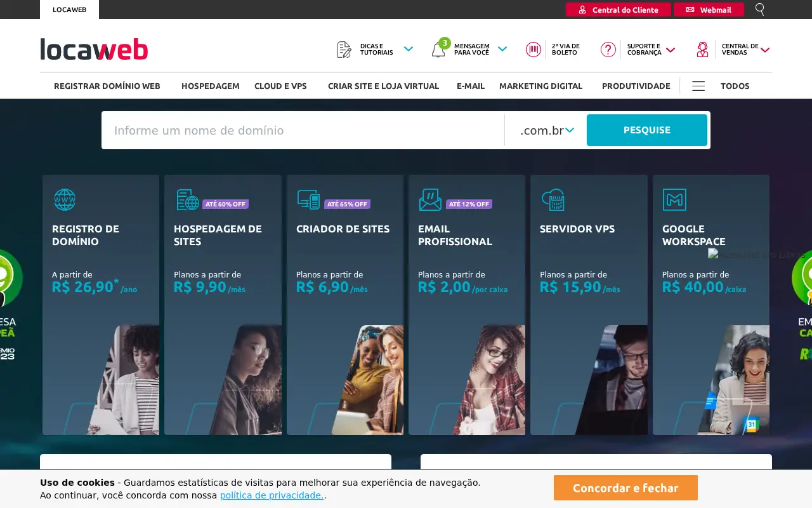Open Cloud e VPS menu
The height and width of the screenshot is (508, 812).
280,86
